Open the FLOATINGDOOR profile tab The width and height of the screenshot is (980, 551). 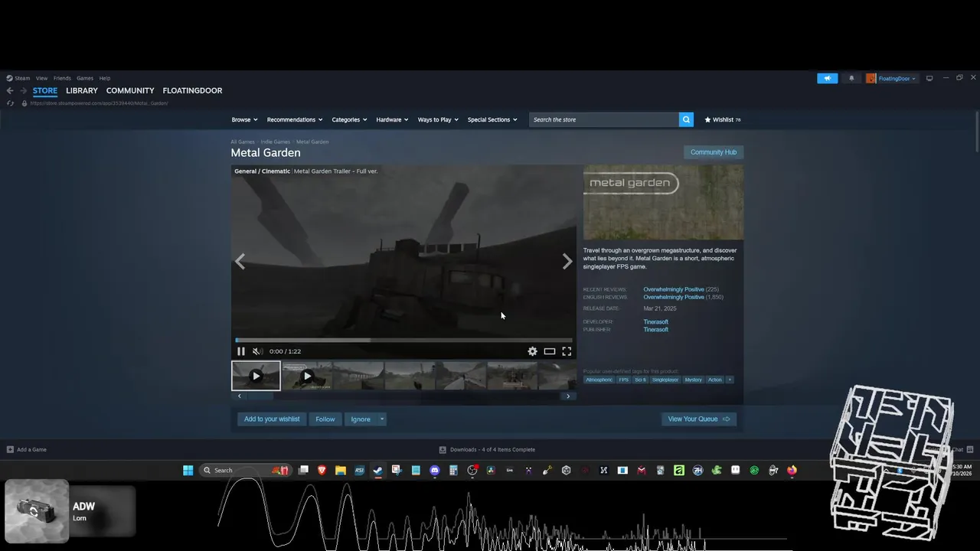[192, 90]
